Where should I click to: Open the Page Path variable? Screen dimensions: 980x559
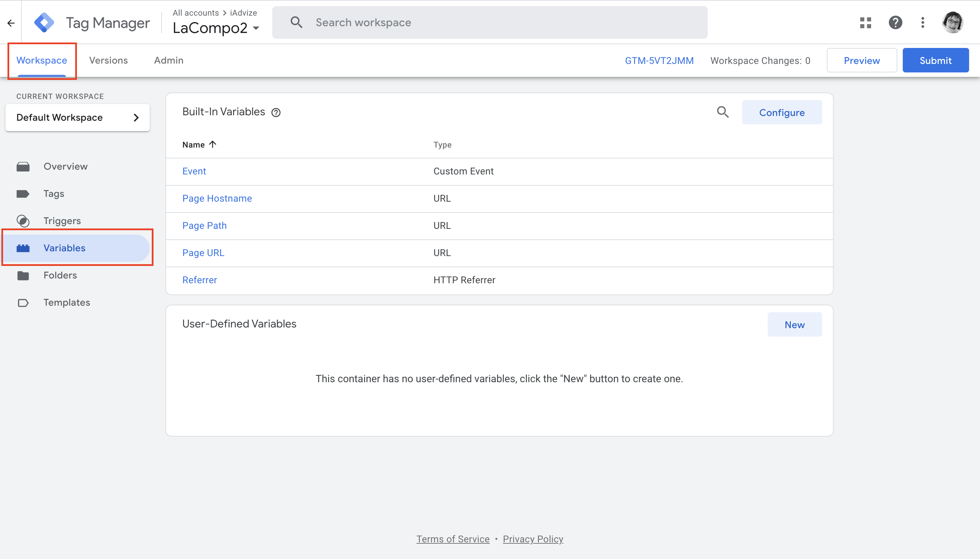click(x=205, y=226)
